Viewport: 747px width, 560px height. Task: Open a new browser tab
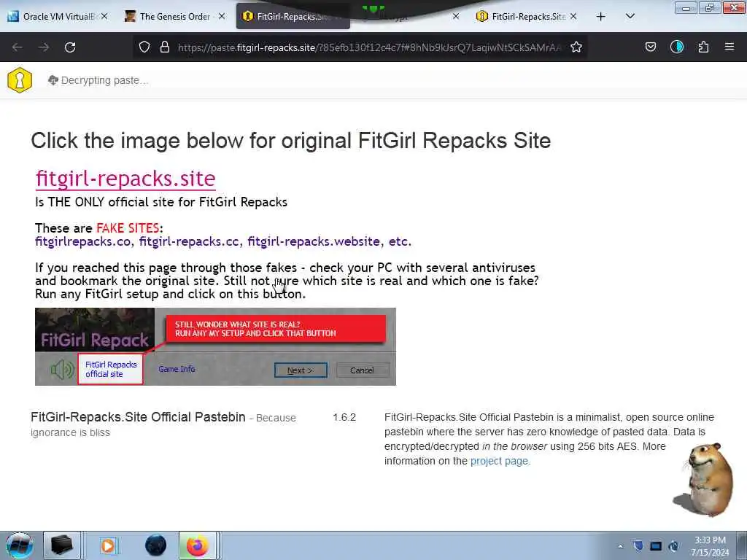601,16
